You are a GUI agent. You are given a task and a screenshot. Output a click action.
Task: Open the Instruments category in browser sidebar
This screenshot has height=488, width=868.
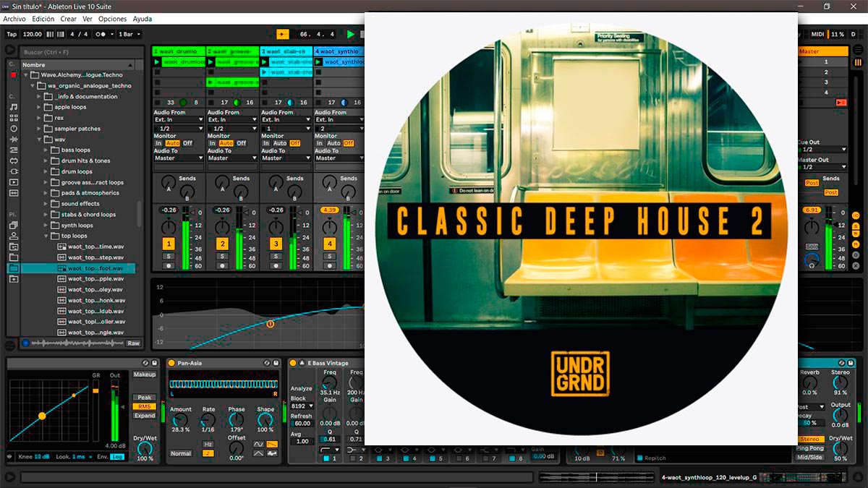[13, 129]
